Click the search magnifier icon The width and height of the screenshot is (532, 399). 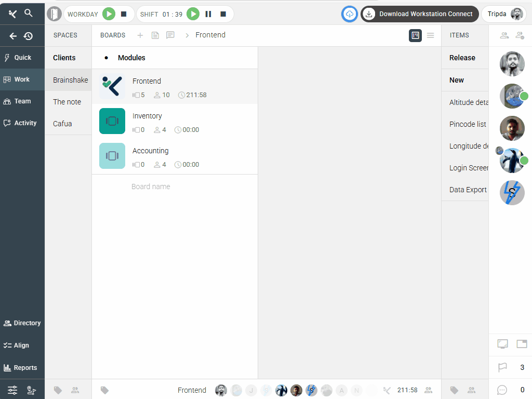point(29,14)
